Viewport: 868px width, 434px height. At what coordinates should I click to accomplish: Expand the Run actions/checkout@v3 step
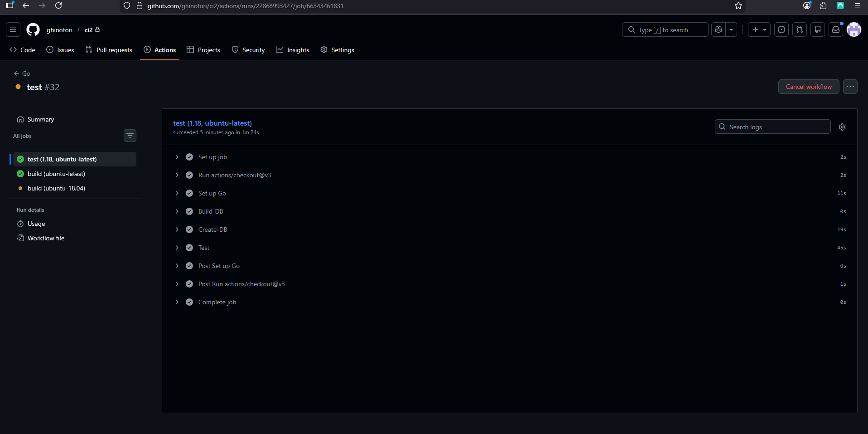click(x=510, y=175)
